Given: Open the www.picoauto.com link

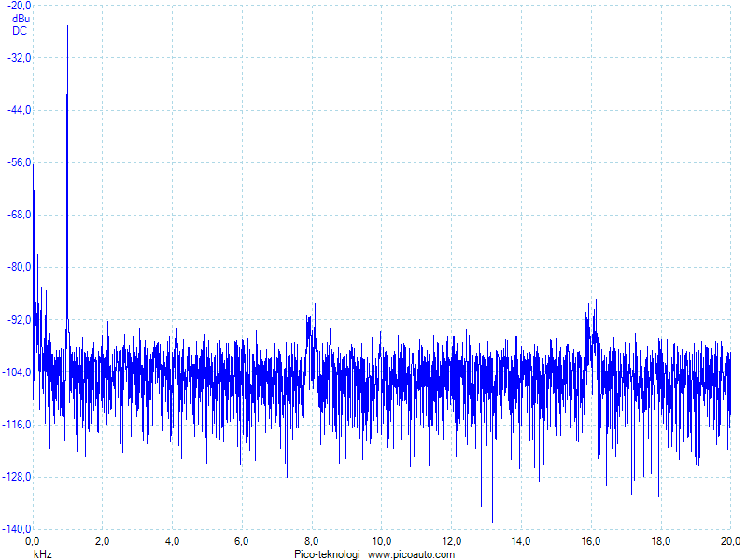Looking at the screenshot, I should tap(411, 554).
